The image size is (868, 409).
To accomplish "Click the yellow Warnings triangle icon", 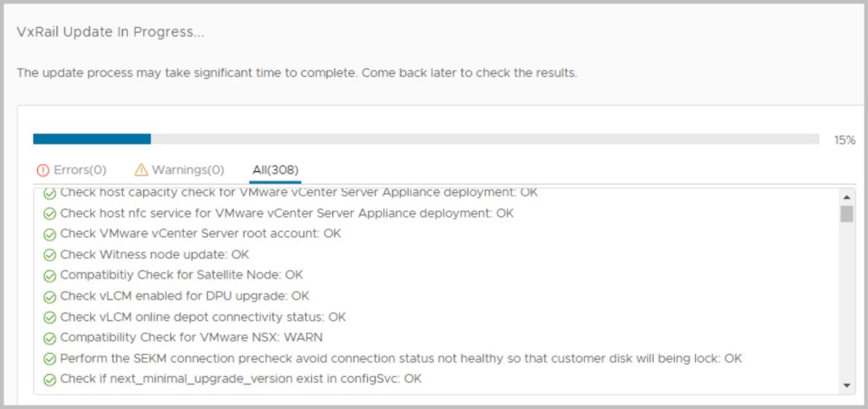I will click(x=141, y=170).
